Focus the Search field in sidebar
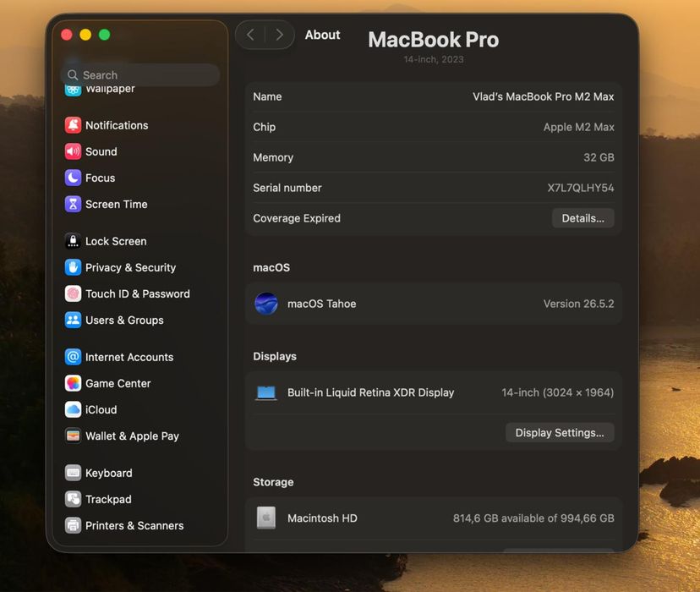 click(x=140, y=75)
